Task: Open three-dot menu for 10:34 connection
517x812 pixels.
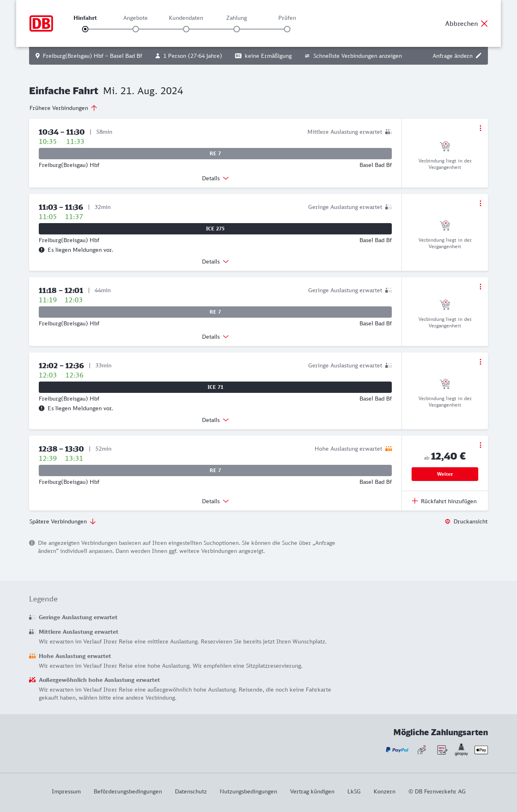Action: click(480, 128)
